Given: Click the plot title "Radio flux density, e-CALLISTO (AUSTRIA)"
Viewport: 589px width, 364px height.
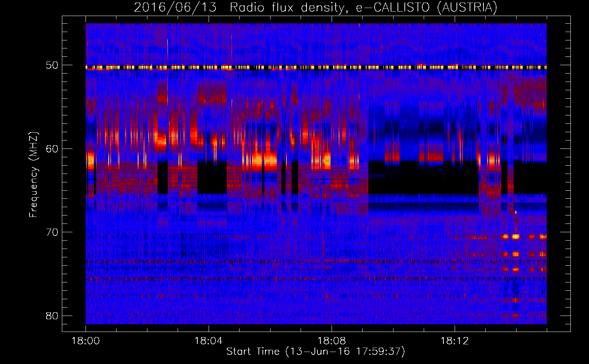Looking at the screenshot, I should click(363, 8).
